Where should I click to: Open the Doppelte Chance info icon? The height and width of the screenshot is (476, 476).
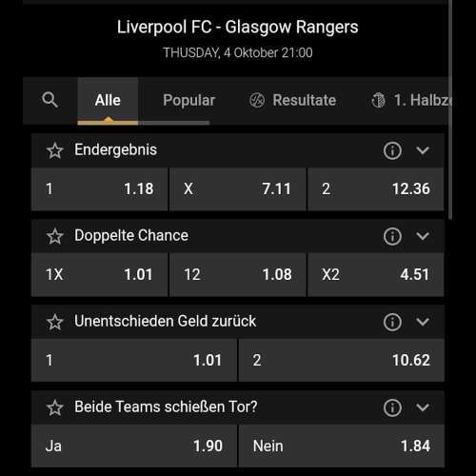coord(392,236)
